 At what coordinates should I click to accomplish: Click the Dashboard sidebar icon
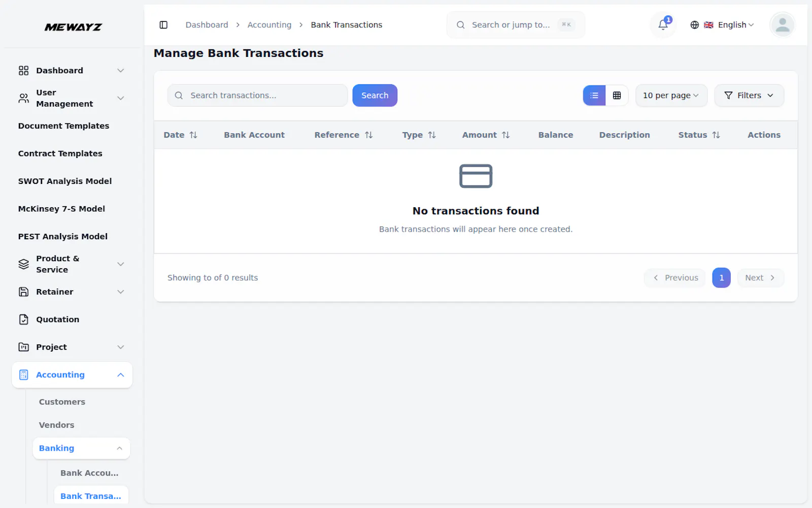click(24, 71)
